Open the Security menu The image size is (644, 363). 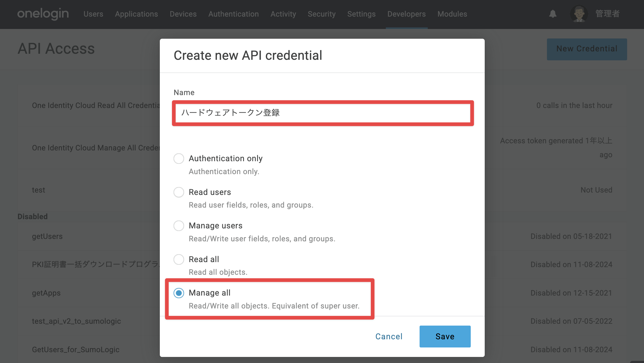(321, 14)
